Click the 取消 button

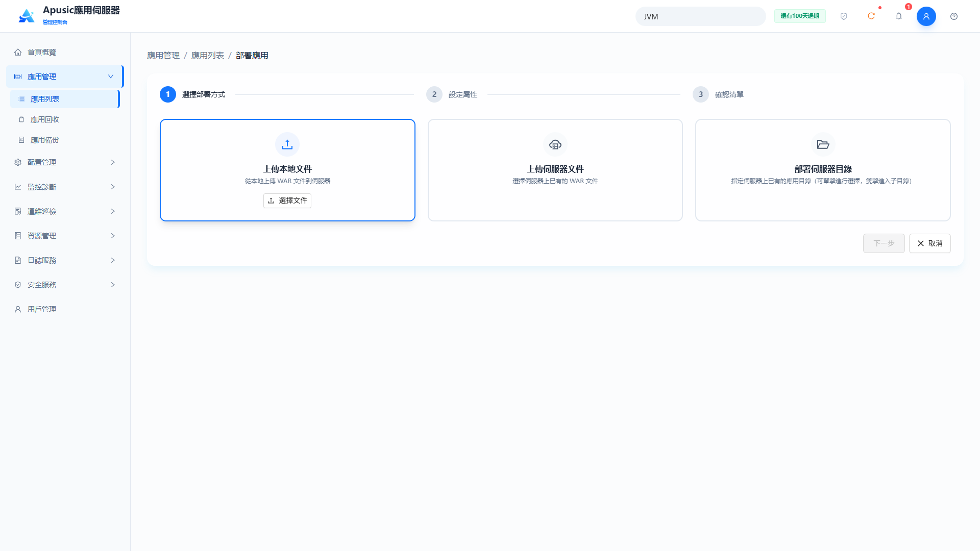pos(929,243)
